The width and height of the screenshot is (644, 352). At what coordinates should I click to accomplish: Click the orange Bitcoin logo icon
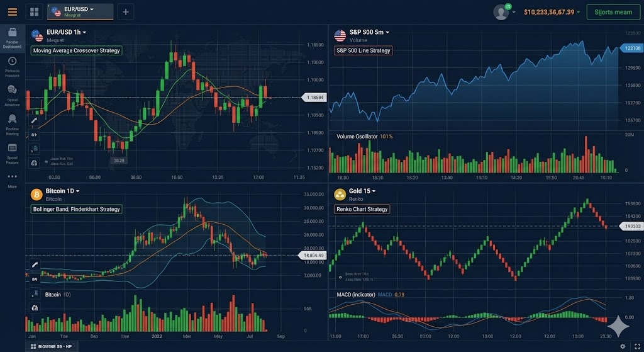pyautogui.click(x=36, y=195)
